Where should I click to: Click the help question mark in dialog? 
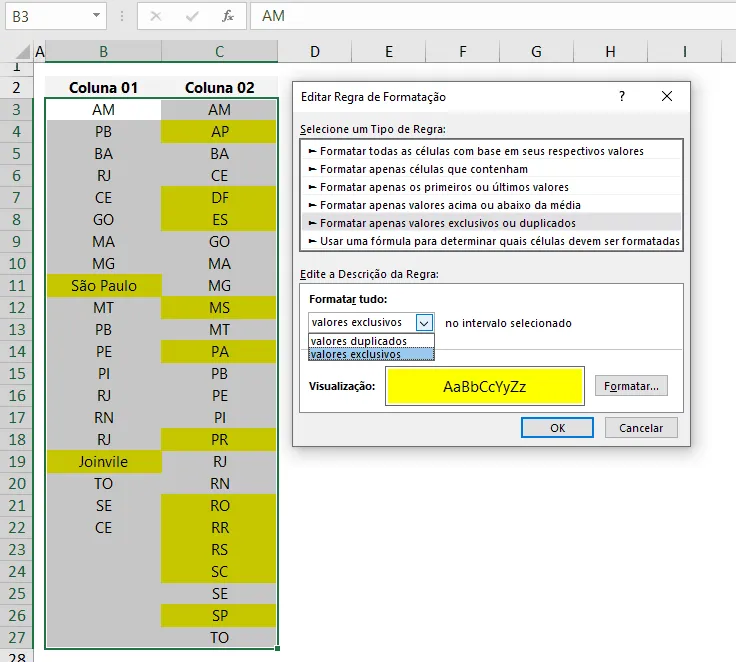click(622, 96)
